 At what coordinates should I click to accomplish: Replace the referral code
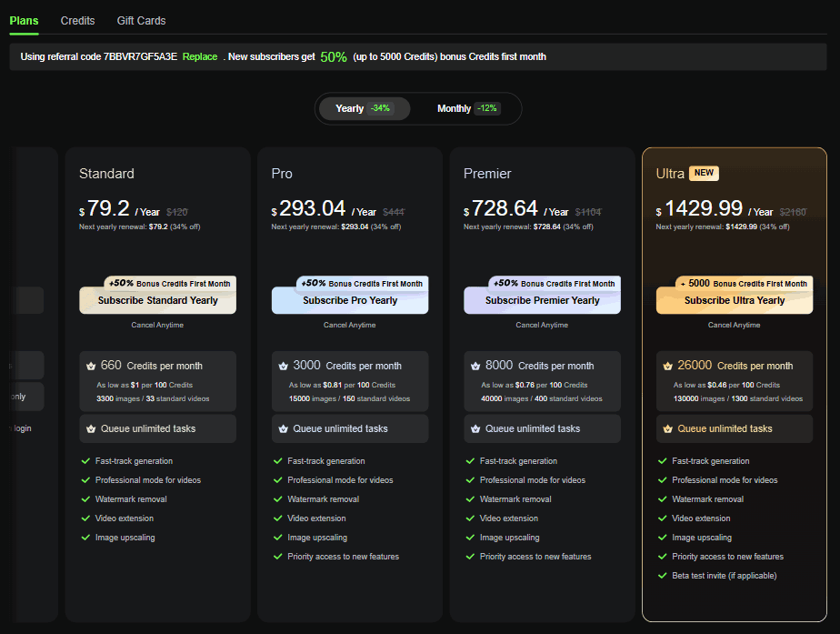(199, 56)
